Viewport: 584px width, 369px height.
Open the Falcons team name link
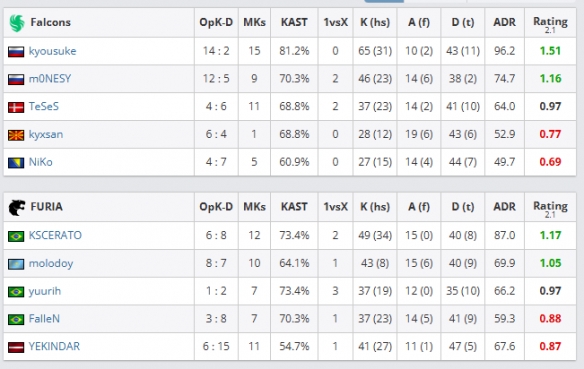tap(51, 22)
